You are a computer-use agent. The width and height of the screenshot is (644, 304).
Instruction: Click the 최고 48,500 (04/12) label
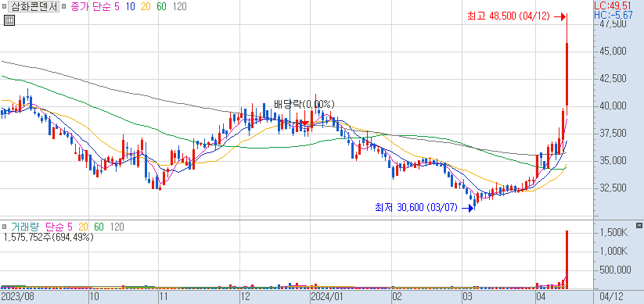coord(508,16)
